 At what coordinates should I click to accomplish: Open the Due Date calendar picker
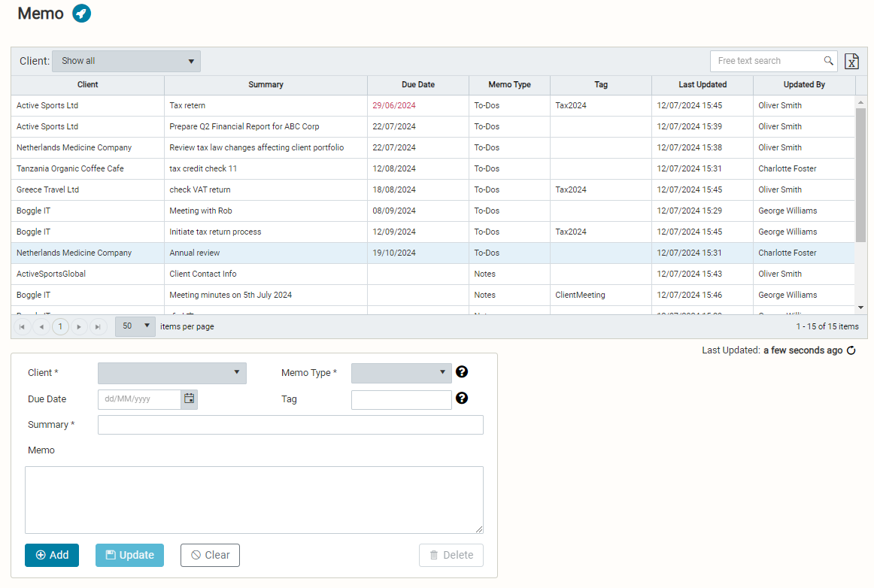click(190, 399)
